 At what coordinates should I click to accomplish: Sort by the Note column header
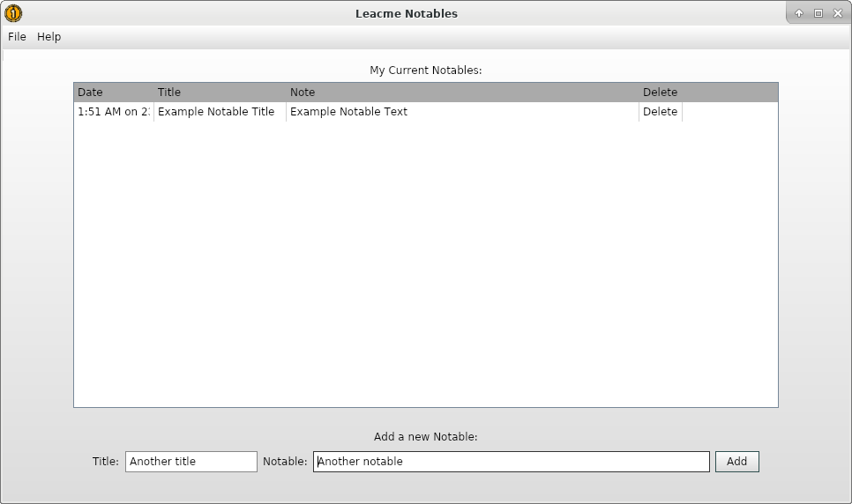click(462, 93)
